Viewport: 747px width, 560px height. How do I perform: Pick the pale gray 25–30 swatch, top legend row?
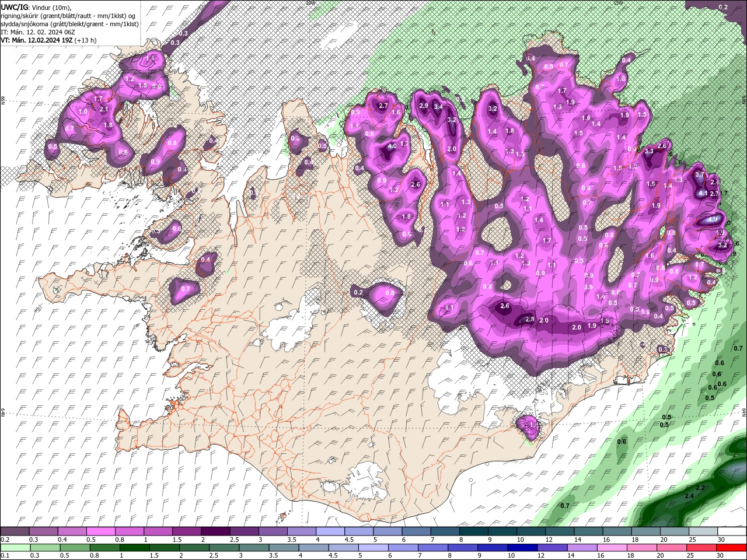coord(703,532)
